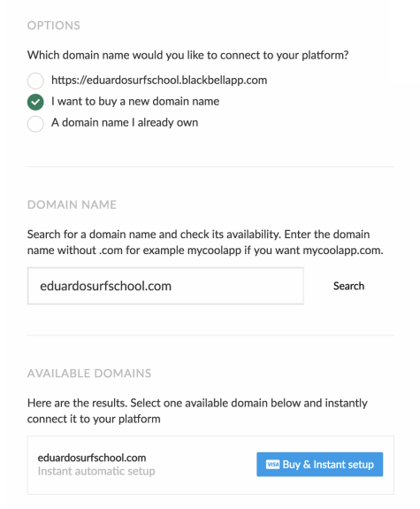Click the AVAILABLE DOMAINS section heading
The image size is (420, 509).
(89, 374)
